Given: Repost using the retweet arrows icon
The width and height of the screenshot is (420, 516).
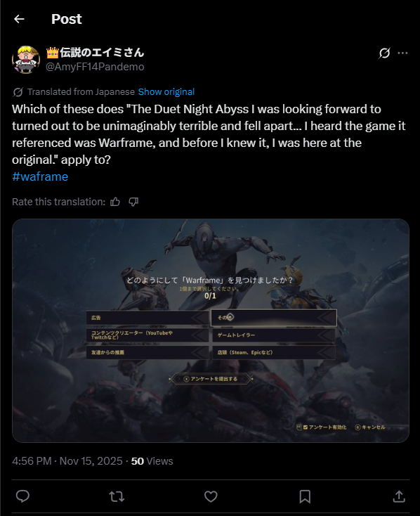Looking at the screenshot, I should click(x=117, y=496).
